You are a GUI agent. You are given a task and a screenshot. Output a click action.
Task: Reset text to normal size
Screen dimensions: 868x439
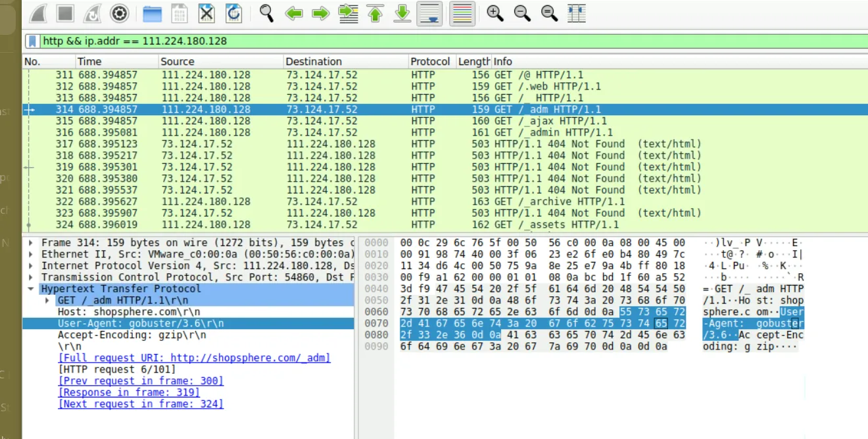549,13
